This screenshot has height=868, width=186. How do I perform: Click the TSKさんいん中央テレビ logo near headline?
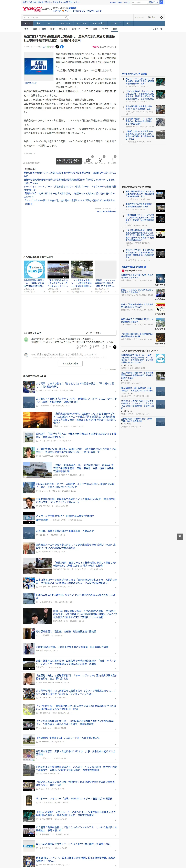(x=104, y=47)
